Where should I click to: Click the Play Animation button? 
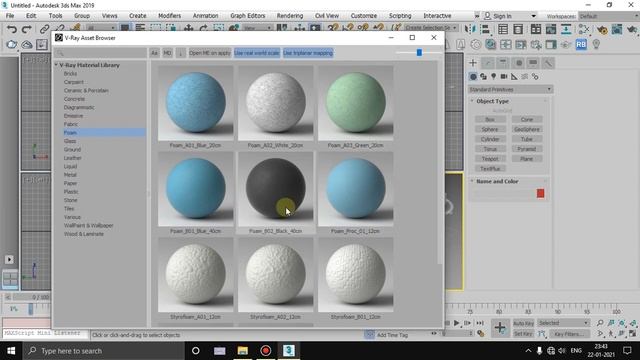tap(456, 323)
